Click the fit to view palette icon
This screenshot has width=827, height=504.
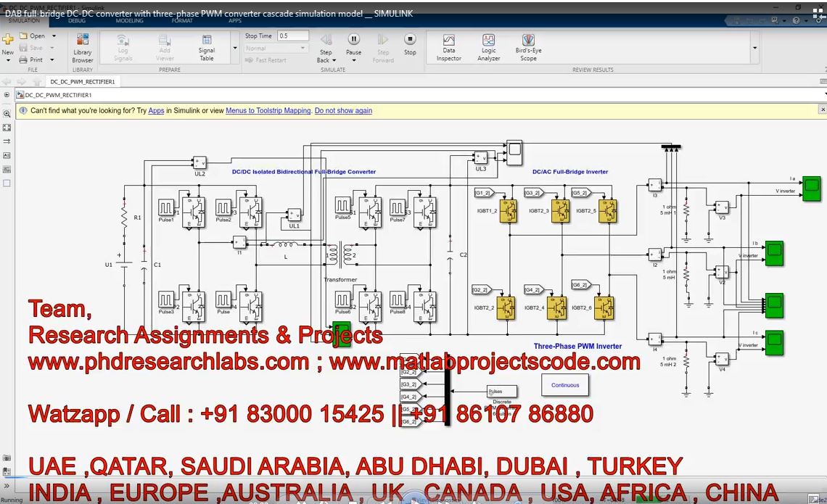pos(7,128)
